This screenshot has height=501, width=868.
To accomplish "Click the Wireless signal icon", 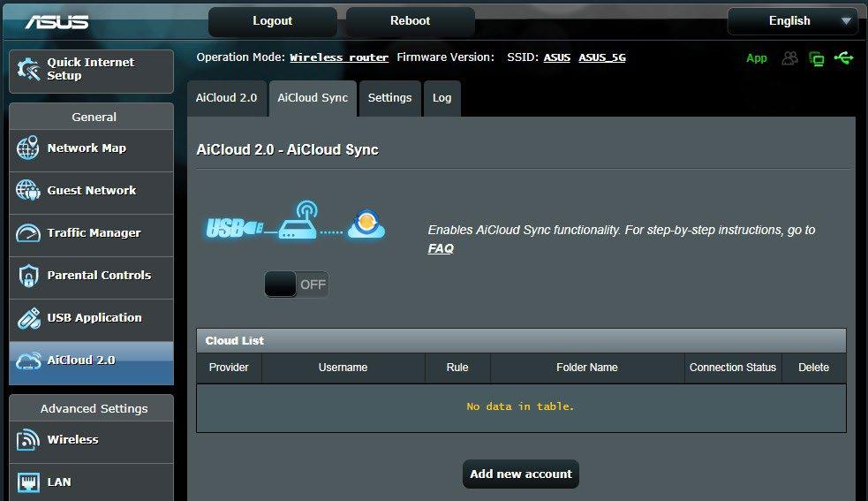I will pos(28,440).
